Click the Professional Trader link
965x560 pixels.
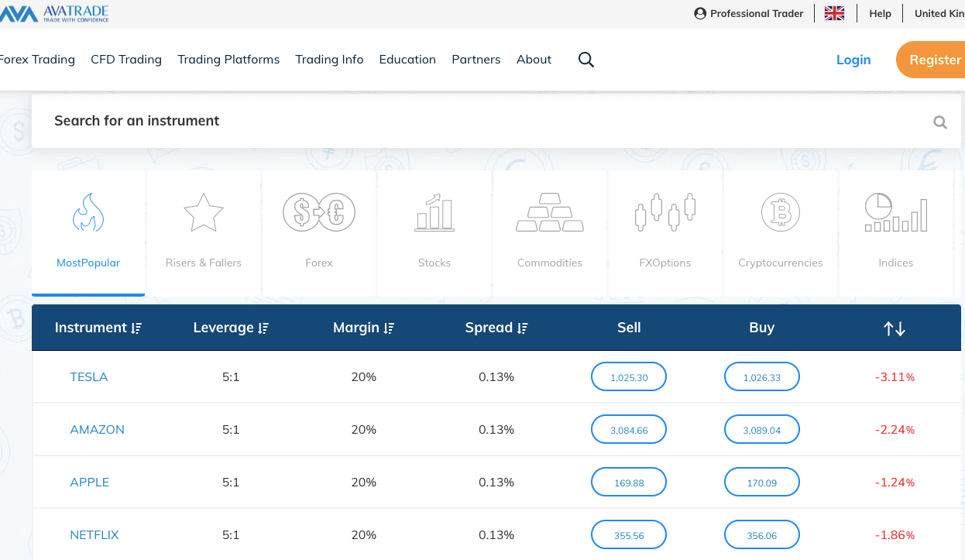point(757,13)
